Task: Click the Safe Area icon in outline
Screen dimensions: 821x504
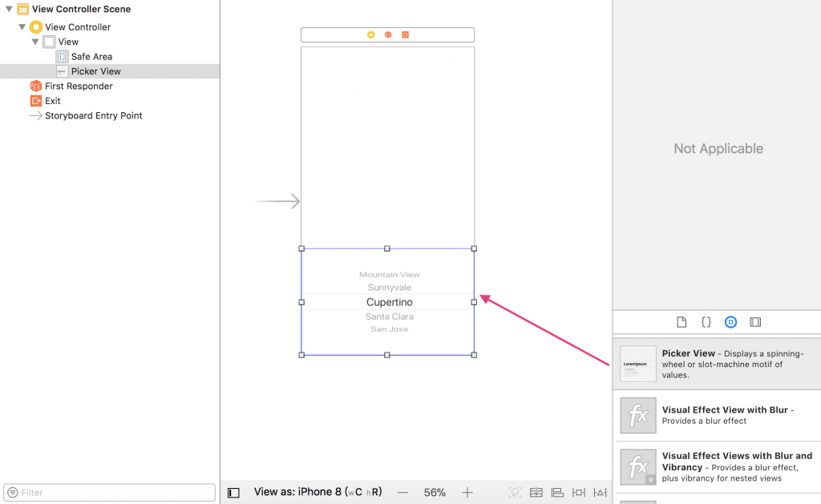Action: click(x=63, y=57)
